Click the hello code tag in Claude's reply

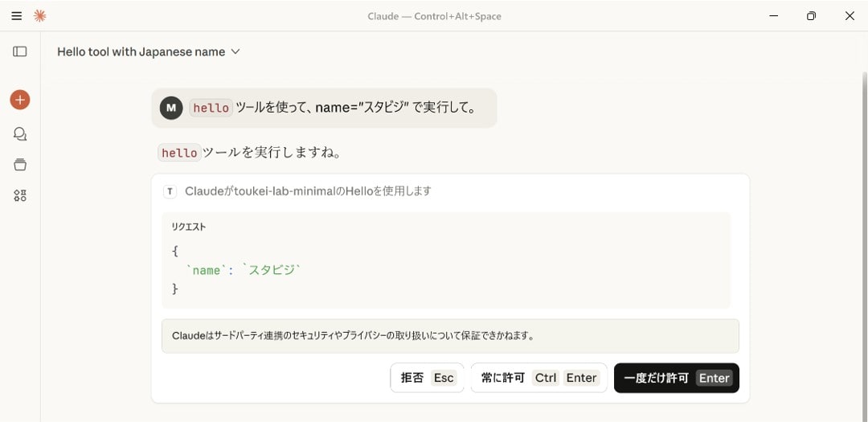[x=179, y=153]
